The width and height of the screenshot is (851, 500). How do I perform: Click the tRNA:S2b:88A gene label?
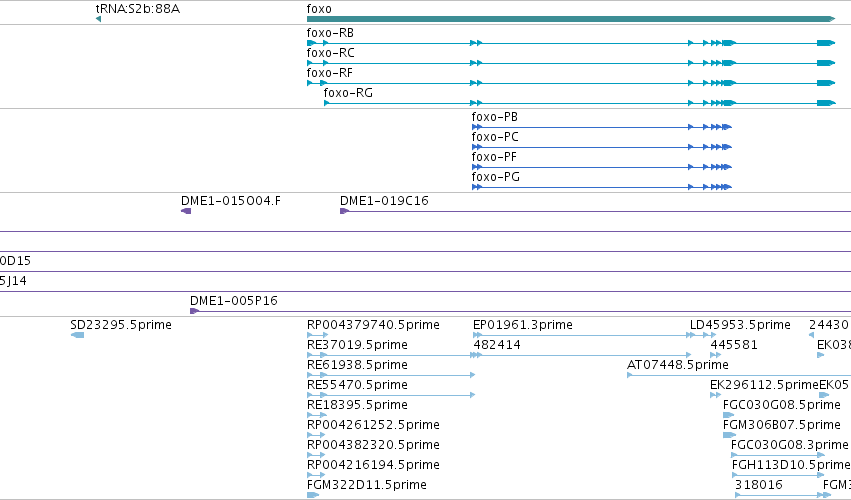tap(137, 9)
